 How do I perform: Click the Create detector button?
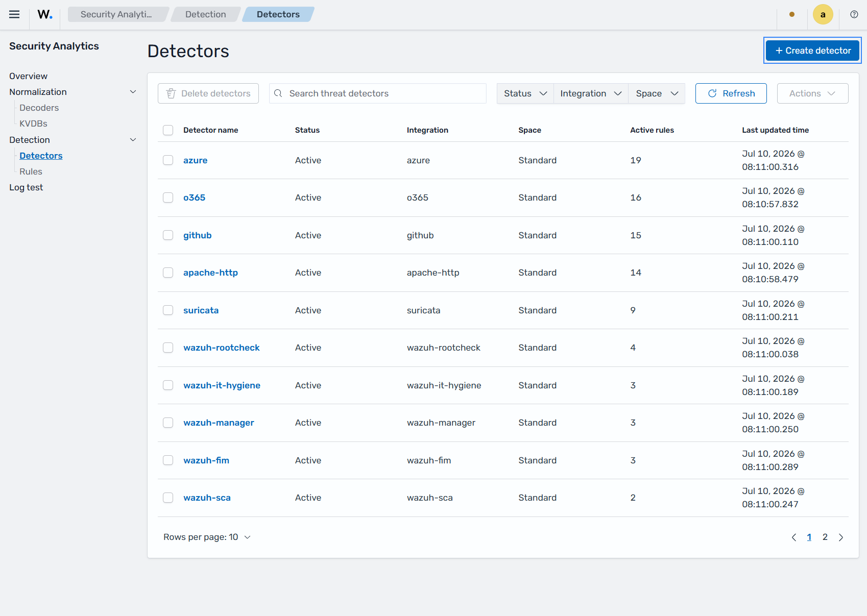[812, 51]
